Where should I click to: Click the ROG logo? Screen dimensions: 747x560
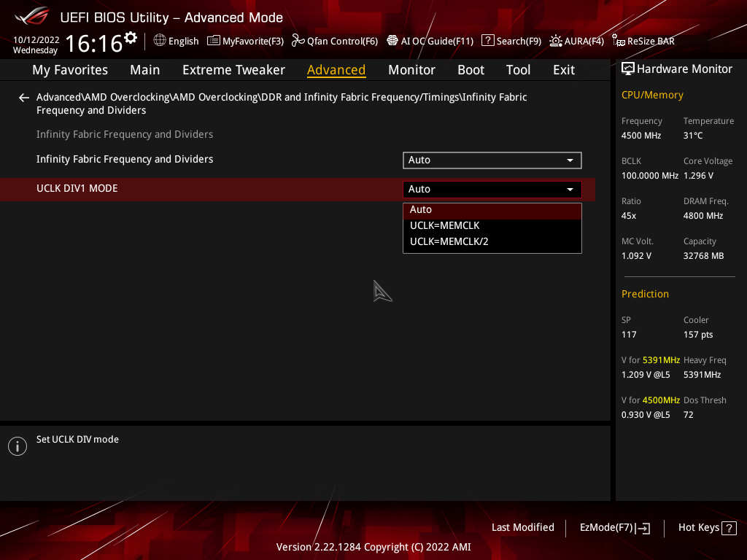pyautogui.click(x=32, y=16)
